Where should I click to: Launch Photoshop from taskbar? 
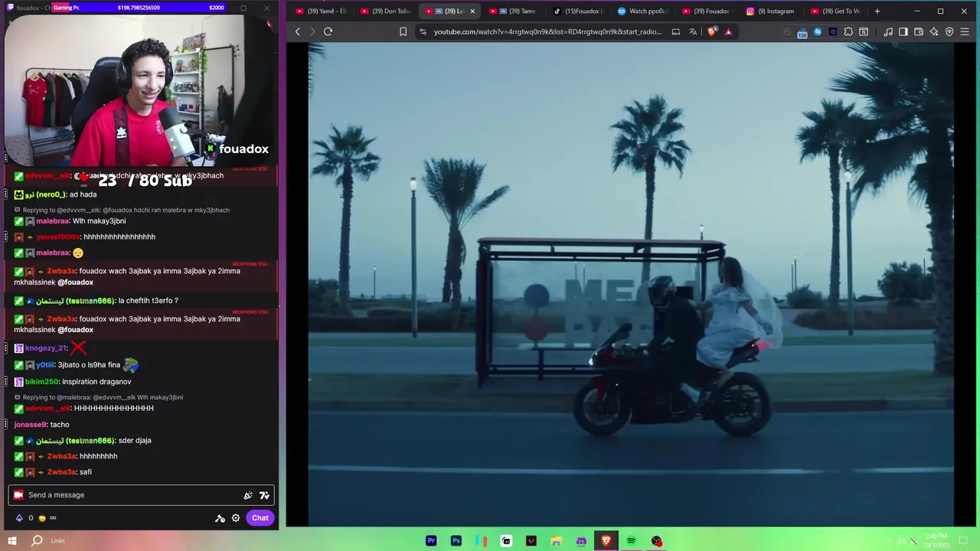(456, 541)
